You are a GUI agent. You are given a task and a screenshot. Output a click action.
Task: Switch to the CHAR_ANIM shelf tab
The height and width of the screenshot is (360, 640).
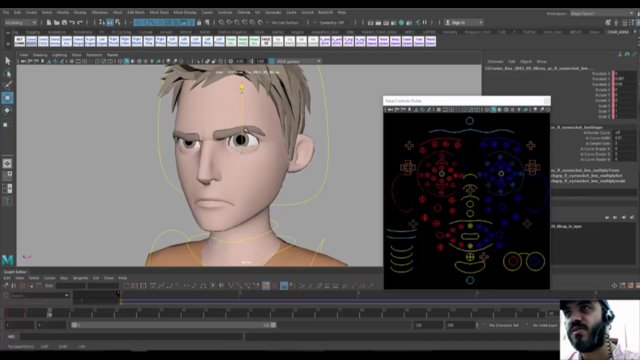(x=618, y=32)
